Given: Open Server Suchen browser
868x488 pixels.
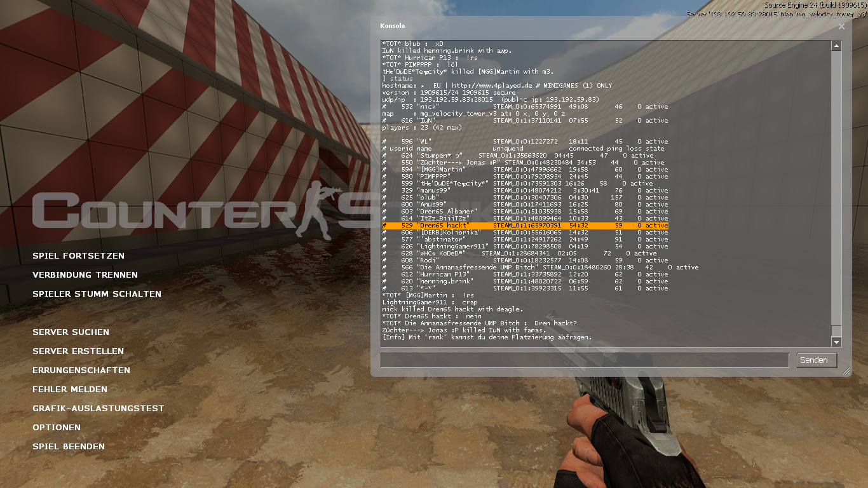Looking at the screenshot, I should pos(71,332).
